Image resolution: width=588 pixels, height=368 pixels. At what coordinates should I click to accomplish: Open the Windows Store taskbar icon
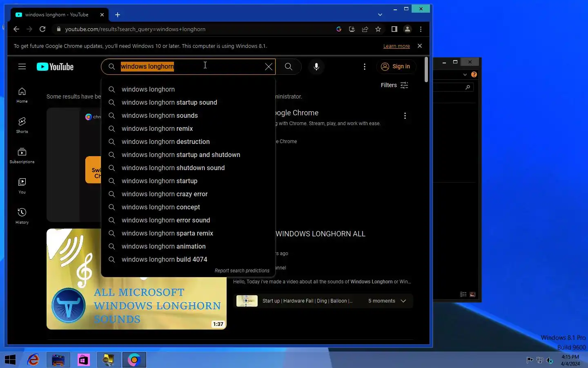click(x=84, y=360)
